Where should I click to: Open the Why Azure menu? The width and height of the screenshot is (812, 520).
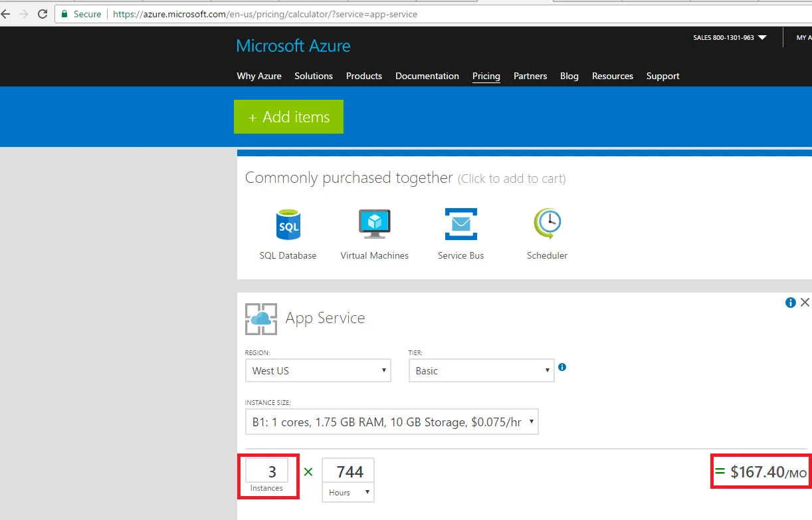click(259, 76)
